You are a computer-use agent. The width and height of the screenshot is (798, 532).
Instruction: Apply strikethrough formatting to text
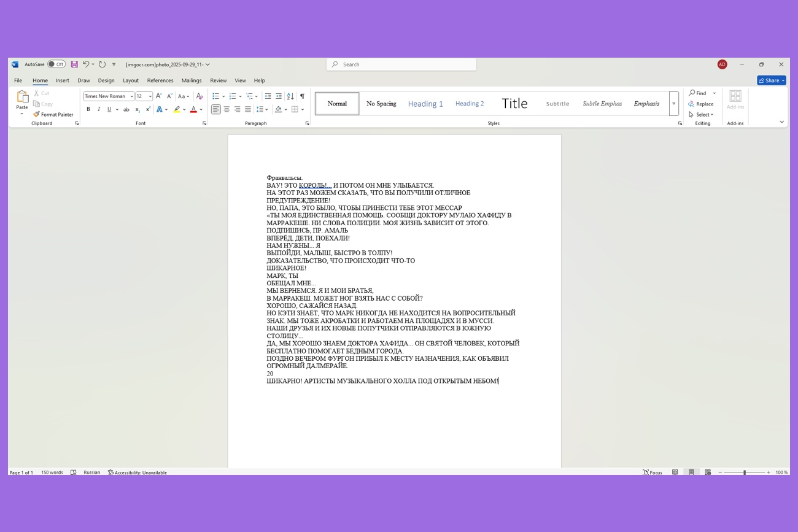[x=126, y=110]
